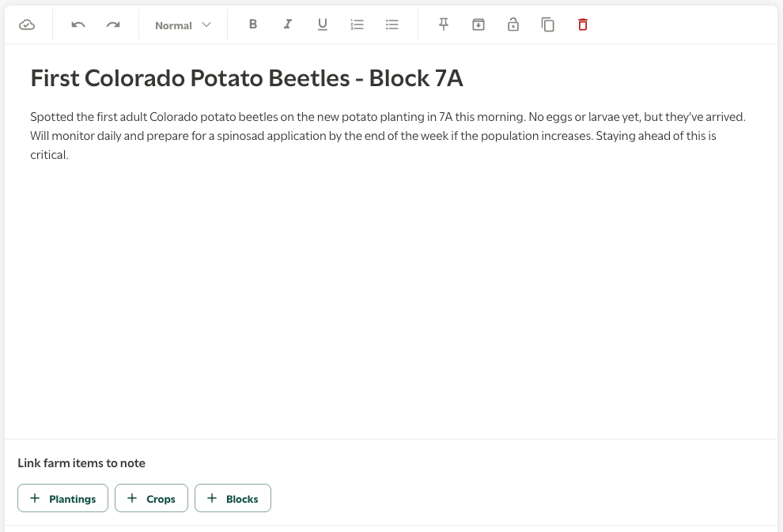Click the note title 'First Colorado Potato Beetles'
Screen dimensions: 783x532
coord(246,78)
